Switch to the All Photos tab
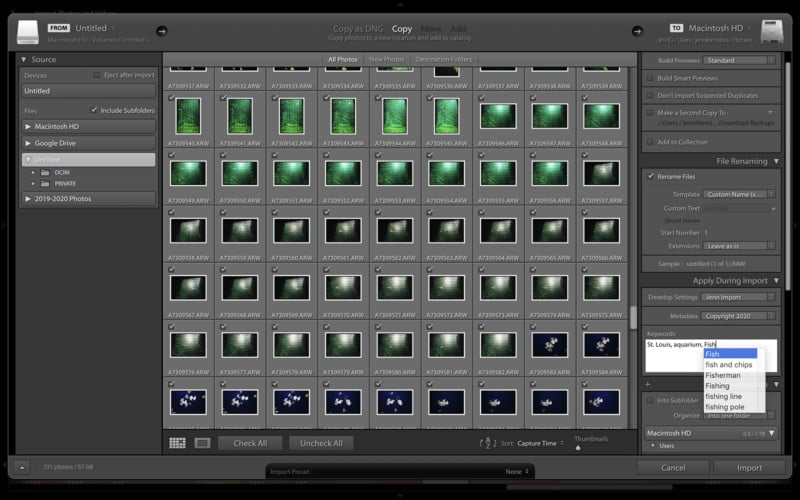This screenshot has width=800, height=500. coord(343,60)
